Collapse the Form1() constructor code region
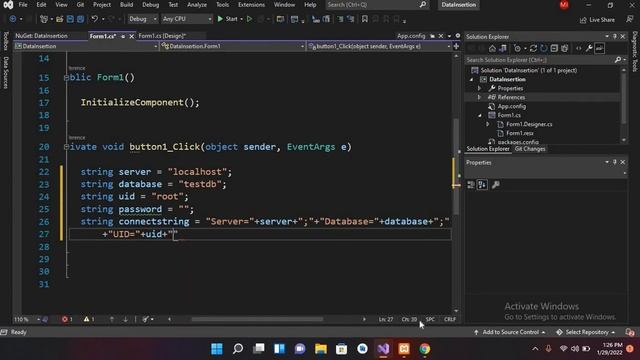This screenshot has height=360, width=640. tap(66, 78)
